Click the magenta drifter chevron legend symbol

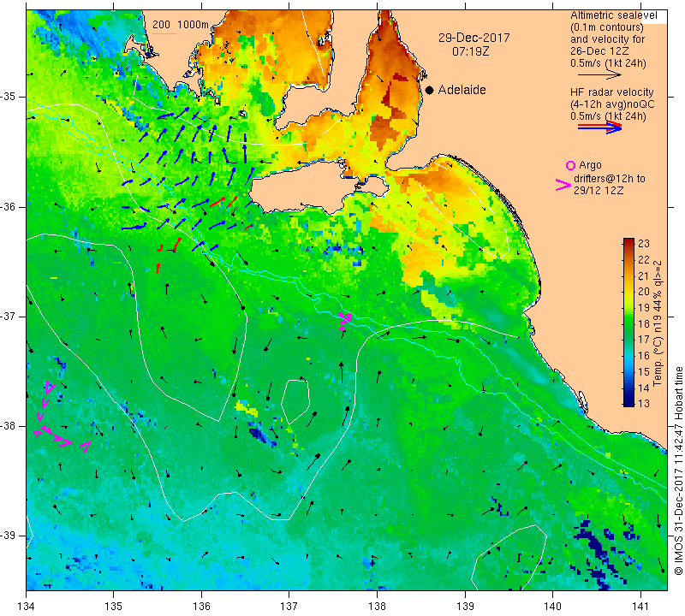click(563, 185)
